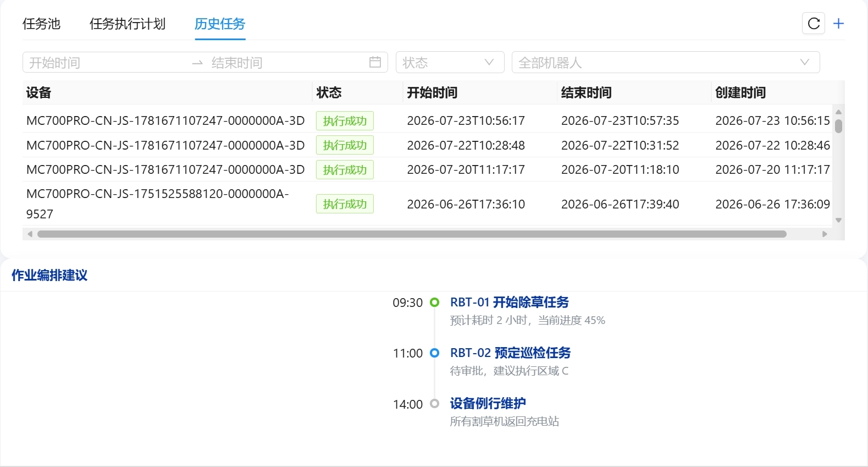
Task: Click the 11:00 time label
Action: click(407, 353)
